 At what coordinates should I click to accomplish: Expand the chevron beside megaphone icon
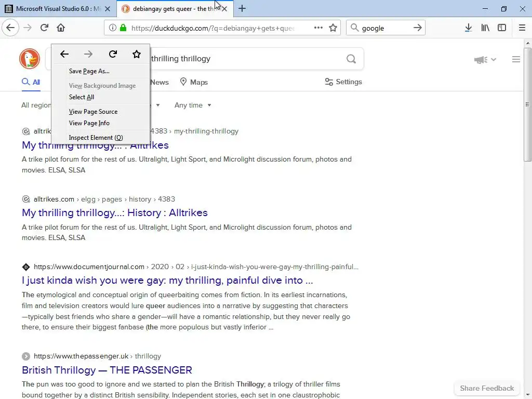pyautogui.click(x=494, y=60)
